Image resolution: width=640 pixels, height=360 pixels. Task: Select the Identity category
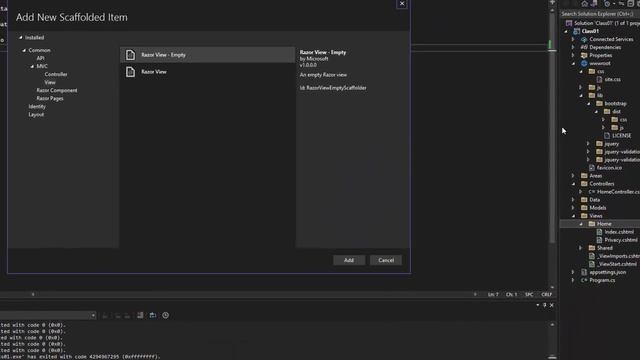point(37,107)
